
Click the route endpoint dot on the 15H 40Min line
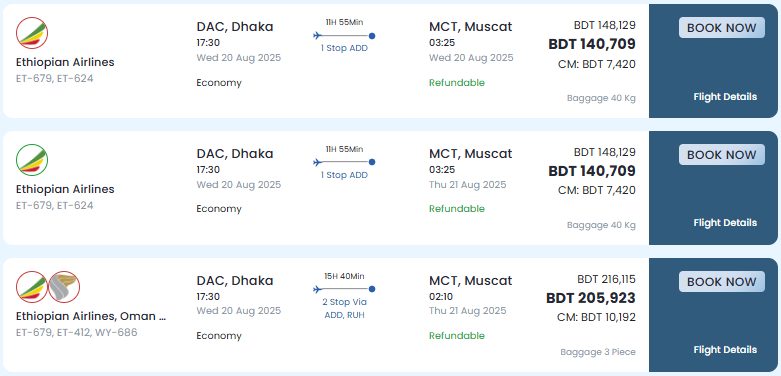click(372, 289)
